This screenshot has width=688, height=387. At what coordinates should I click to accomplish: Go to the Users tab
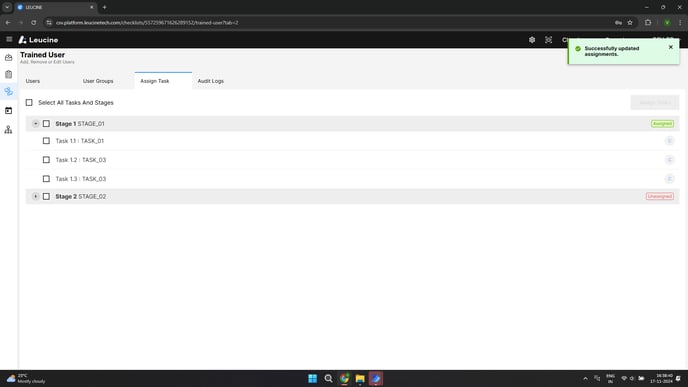click(33, 81)
